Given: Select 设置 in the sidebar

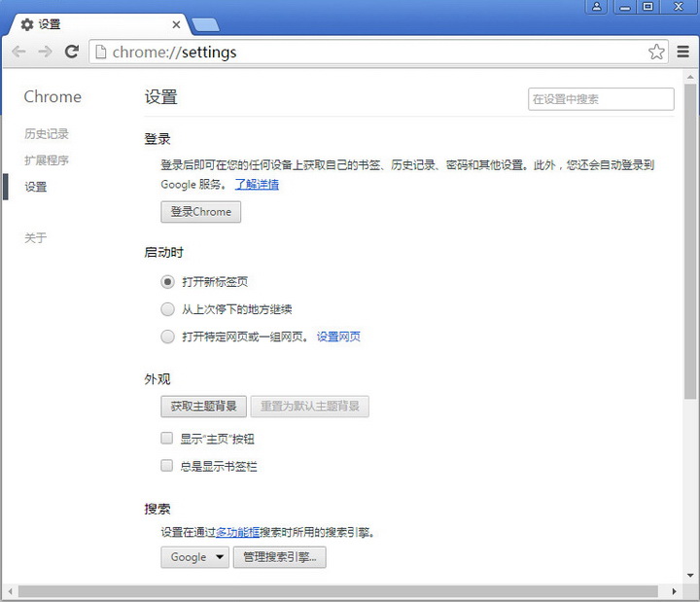Looking at the screenshot, I should (x=36, y=187).
